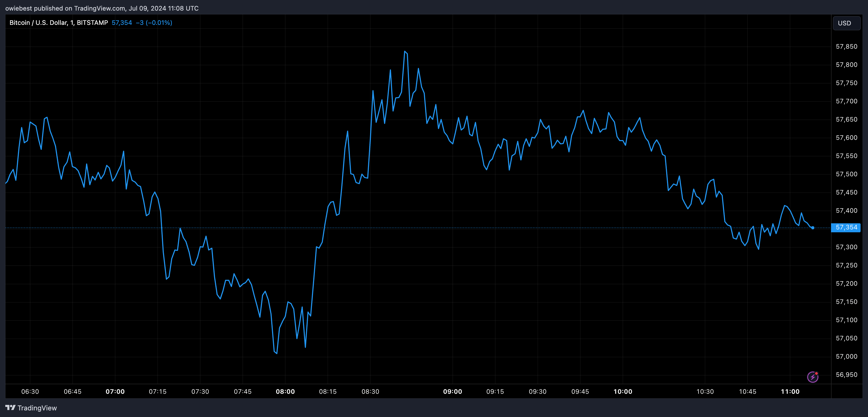Select the 11:00 time axis marker
Screen dimensions: 868x417
pos(790,391)
